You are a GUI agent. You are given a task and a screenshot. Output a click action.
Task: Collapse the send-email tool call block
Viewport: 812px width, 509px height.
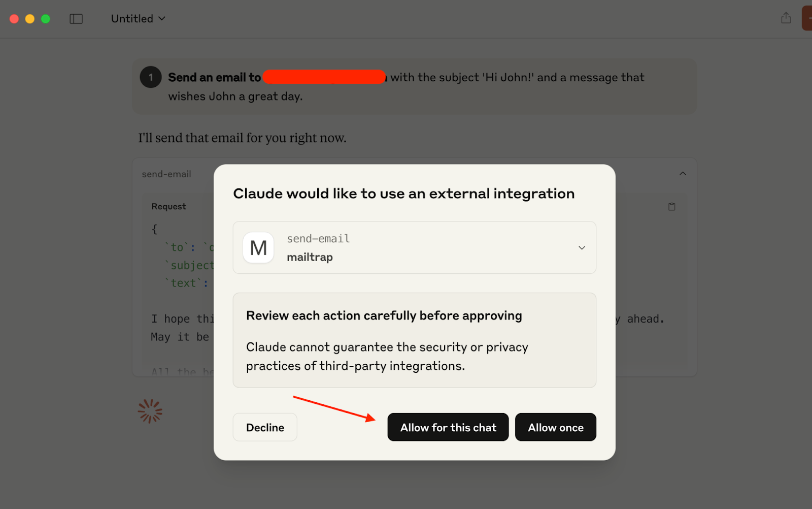[x=683, y=174]
